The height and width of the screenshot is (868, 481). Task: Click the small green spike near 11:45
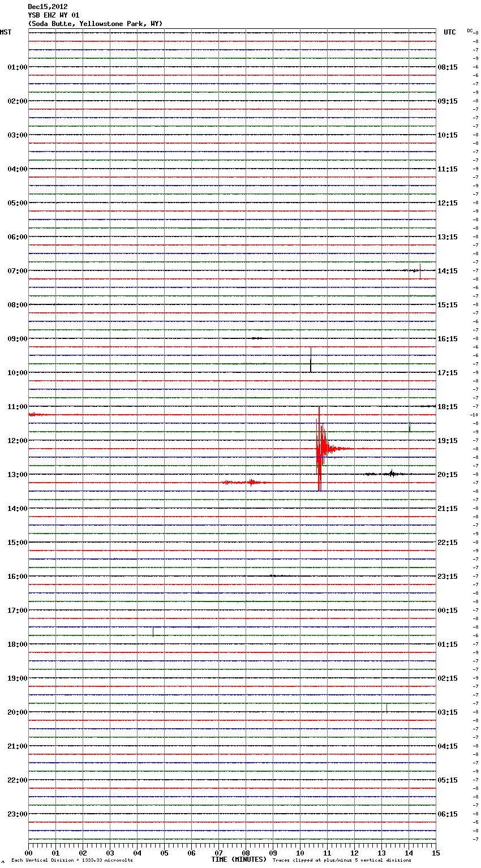tap(410, 427)
